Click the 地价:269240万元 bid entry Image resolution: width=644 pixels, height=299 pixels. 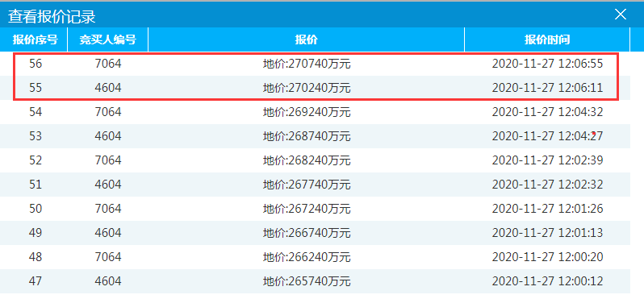307,112
